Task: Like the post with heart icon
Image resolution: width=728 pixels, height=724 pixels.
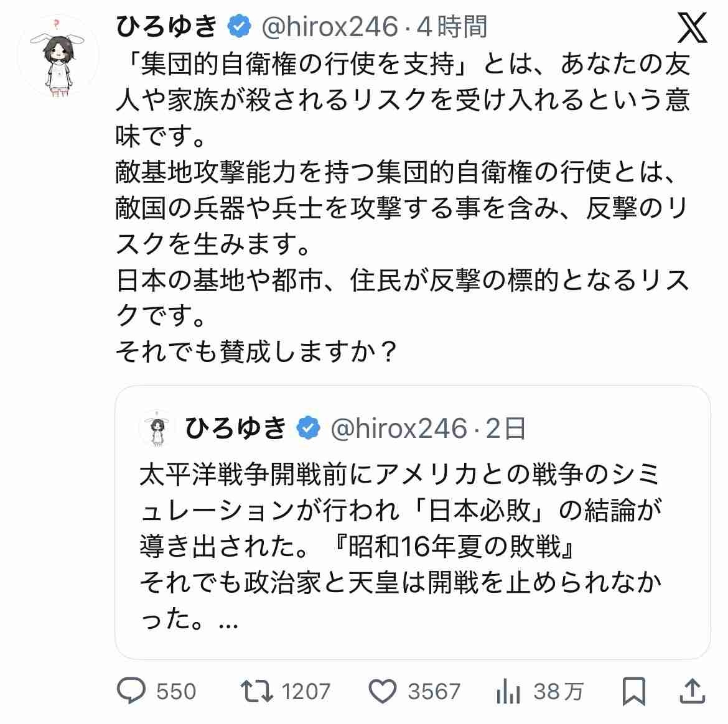Action: point(383,691)
